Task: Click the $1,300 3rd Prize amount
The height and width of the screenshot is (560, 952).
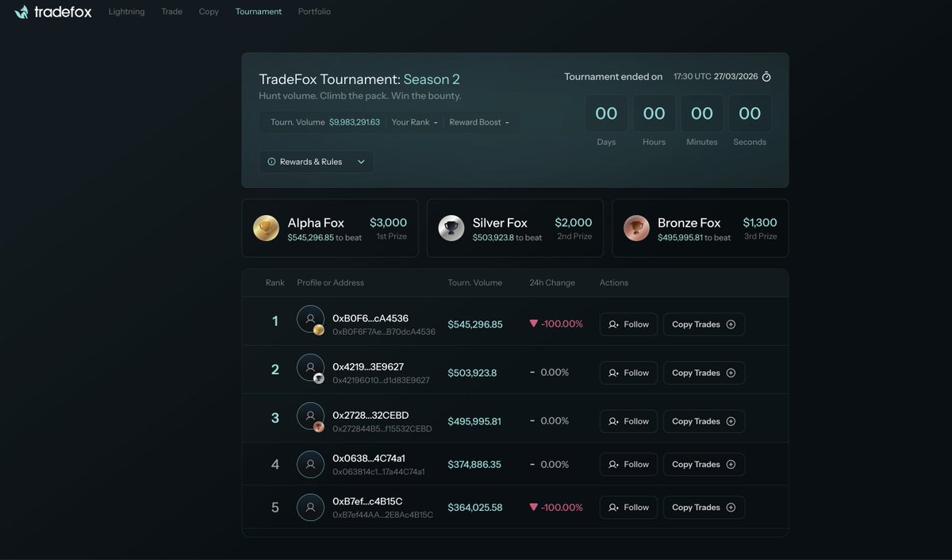Action: click(x=760, y=223)
